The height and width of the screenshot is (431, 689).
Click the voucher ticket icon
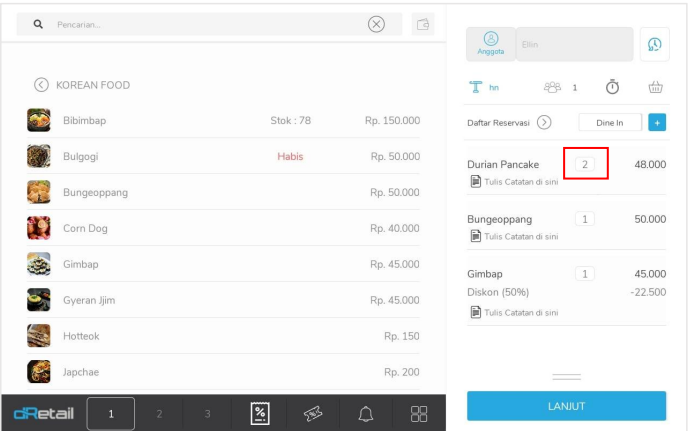[x=312, y=413]
